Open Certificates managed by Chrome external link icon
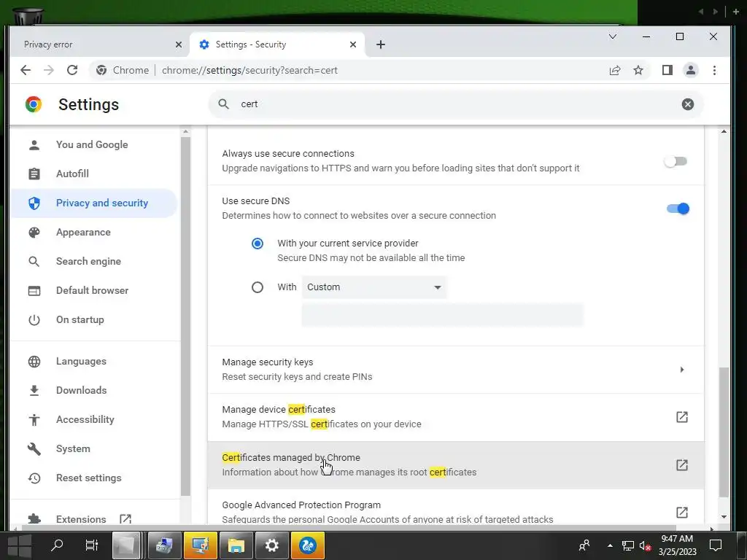The image size is (747, 560). click(682, 464)
